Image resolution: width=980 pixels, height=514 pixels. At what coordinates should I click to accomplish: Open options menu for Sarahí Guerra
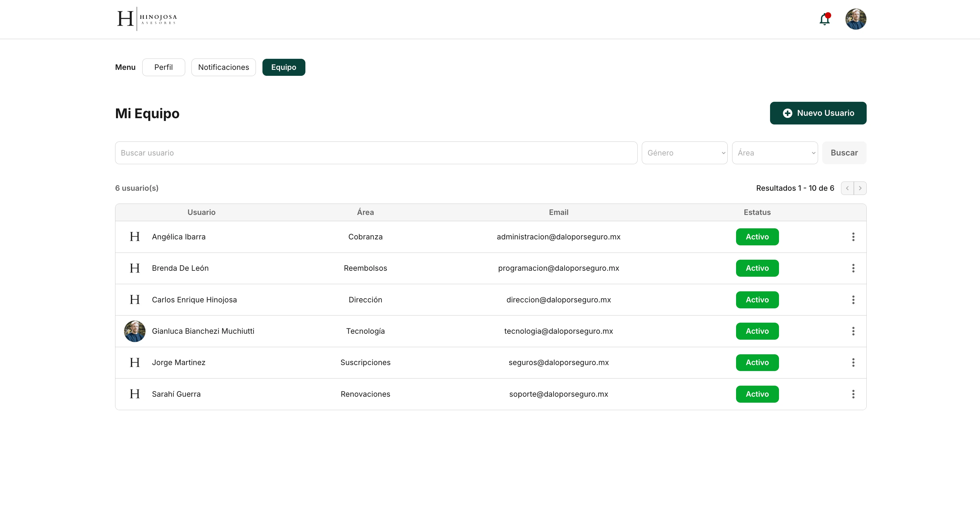(x=853, y=394)
